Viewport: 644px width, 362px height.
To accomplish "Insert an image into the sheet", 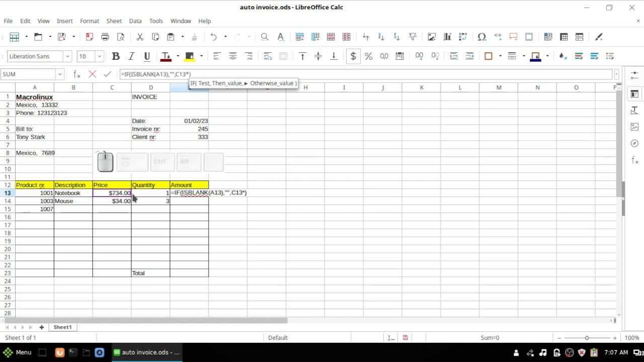I will (432, 37).
